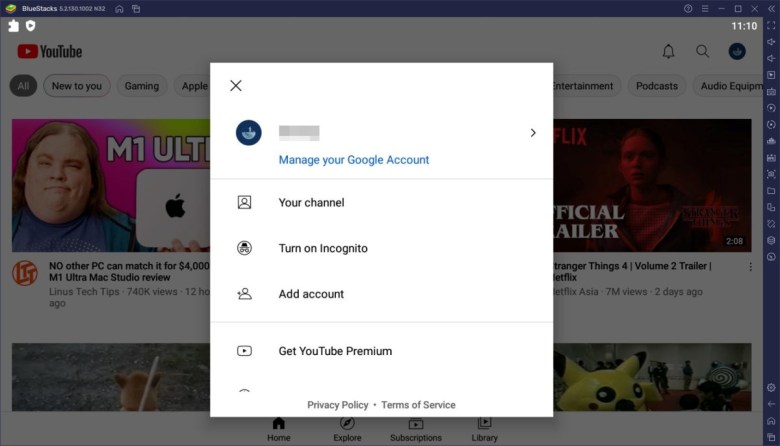This screenshot has width=780, height=446.
Task: Click Get YouTube Premium
Action: coord(334,351)
